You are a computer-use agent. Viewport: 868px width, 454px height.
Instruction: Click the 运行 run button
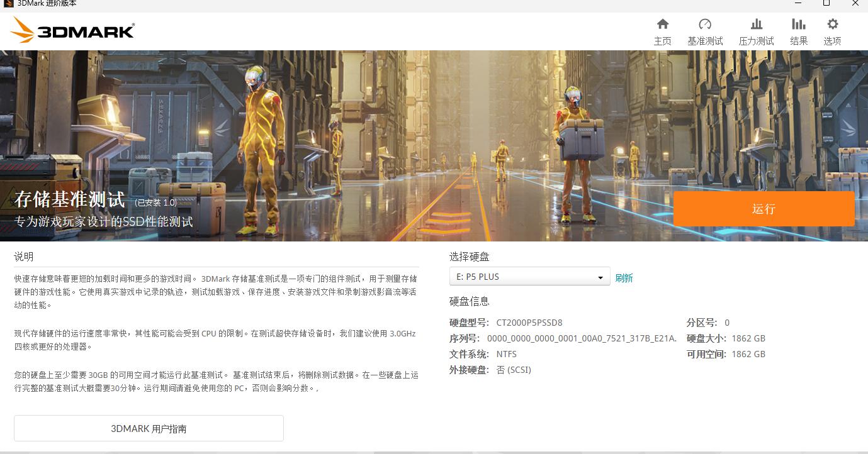[x=764, y=209]
